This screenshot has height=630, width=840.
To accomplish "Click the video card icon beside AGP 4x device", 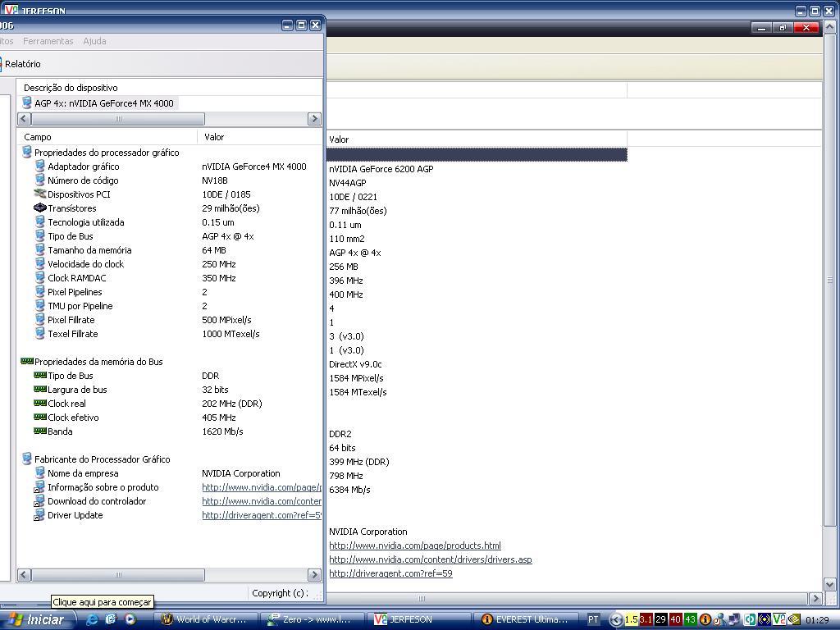I will tap(27, 103).
